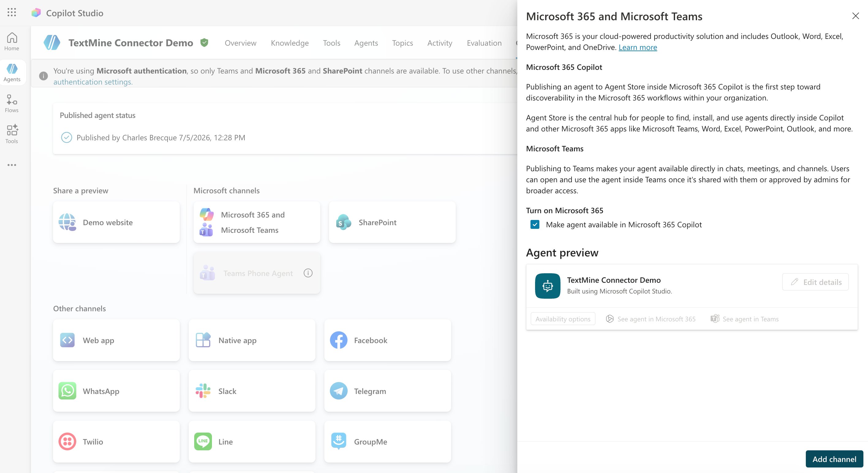Switch to the Topics tab
Screen dimensions: 868x473
click(402, 43)
